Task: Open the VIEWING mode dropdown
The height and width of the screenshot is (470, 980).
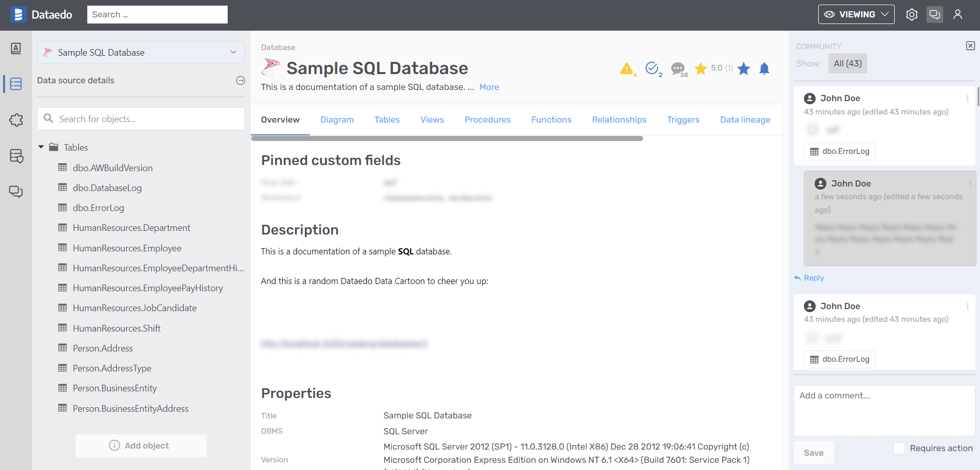Action: [856, 15]
